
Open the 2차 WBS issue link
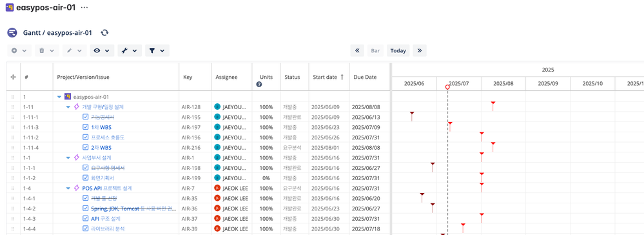click(101, 147)
